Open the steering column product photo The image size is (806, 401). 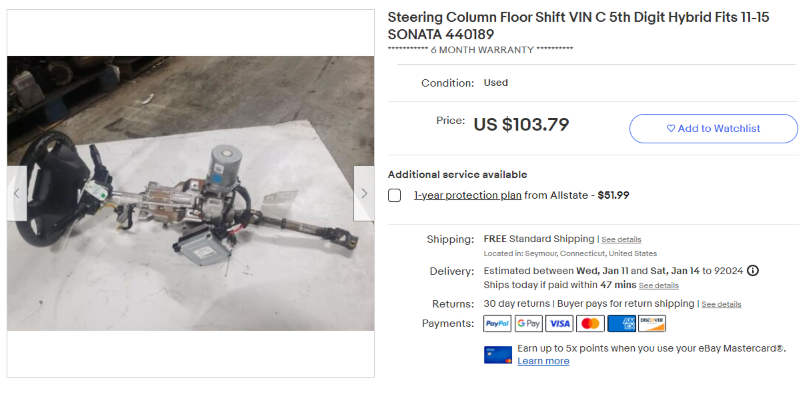tap(190, 193)
